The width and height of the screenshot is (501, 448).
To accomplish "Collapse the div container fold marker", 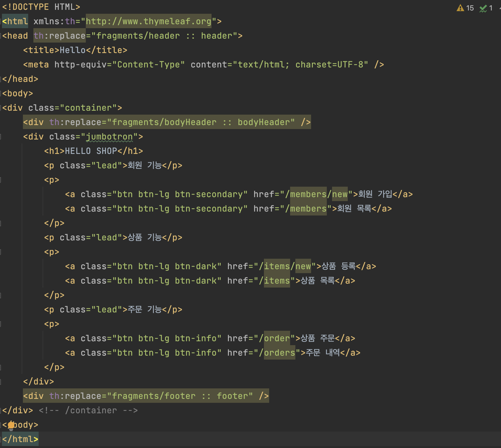I will click(x=1, y=108).
